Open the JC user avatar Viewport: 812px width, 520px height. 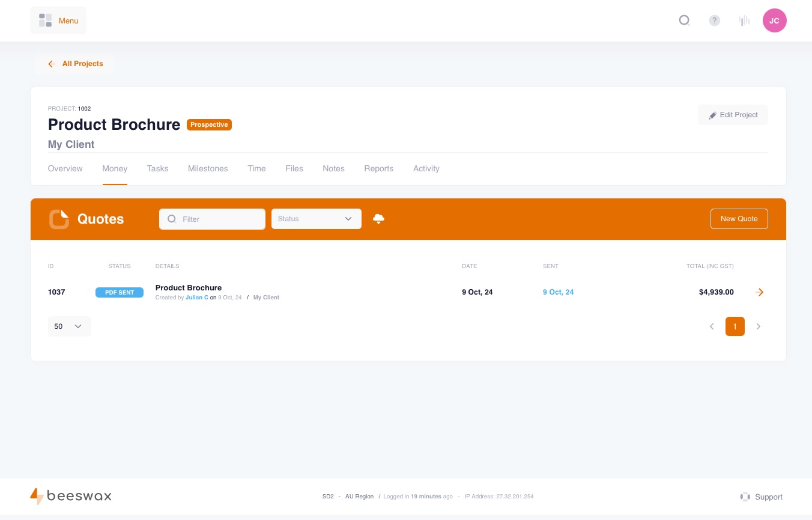coord(774,20)
